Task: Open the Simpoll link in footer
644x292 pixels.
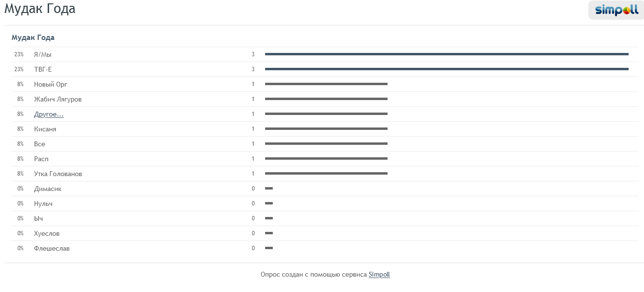Action: click(379, 275)
